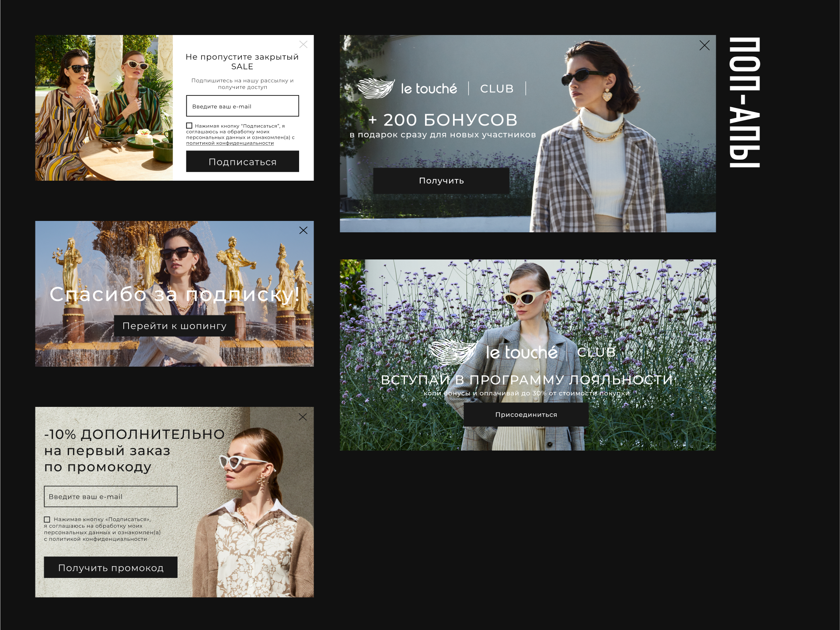
Task: Close the 200 bonus club popup
Action: point(704,45)
